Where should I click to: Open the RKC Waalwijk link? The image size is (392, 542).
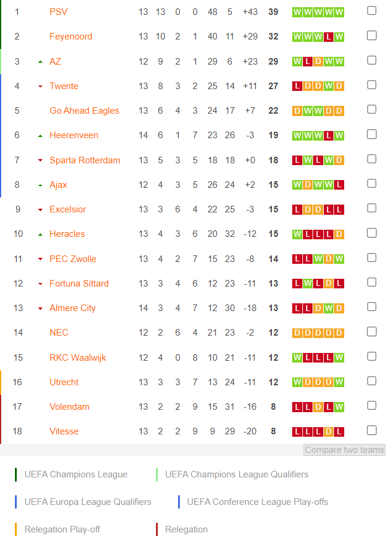click(78, 358)
